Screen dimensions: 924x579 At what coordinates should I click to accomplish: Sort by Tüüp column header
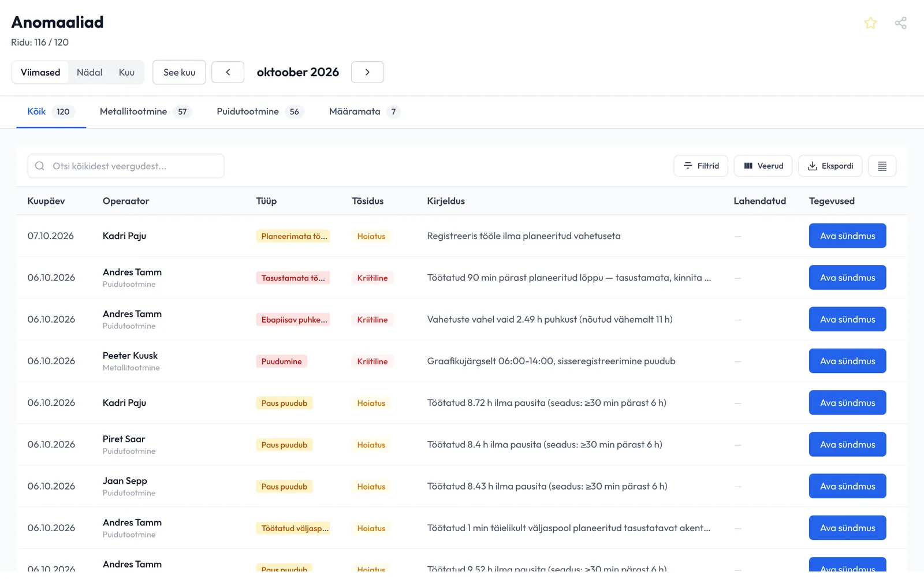pyautogui.click(x=266, y=201)
